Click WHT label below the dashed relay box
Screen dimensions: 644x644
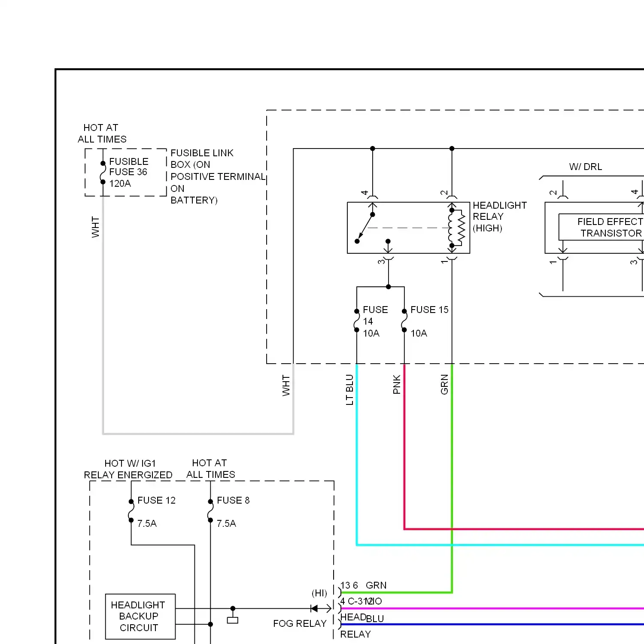pyautogui.click(x=286, y=385)
